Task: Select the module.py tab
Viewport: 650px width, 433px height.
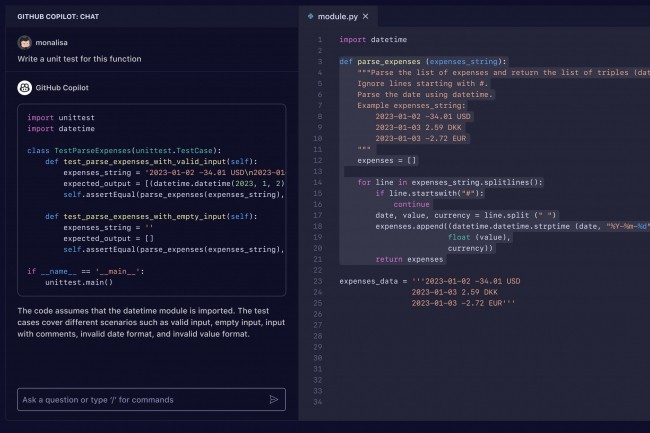Action: 338,16
